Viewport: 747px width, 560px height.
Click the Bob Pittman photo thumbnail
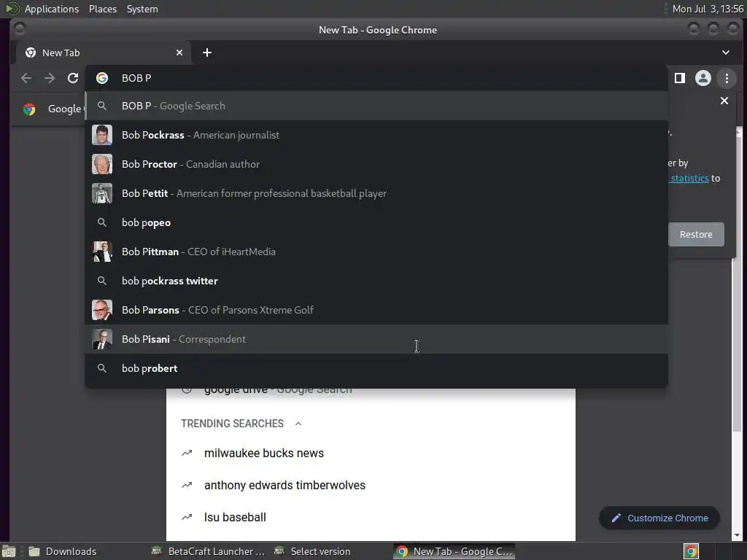[x=102, y=252]
